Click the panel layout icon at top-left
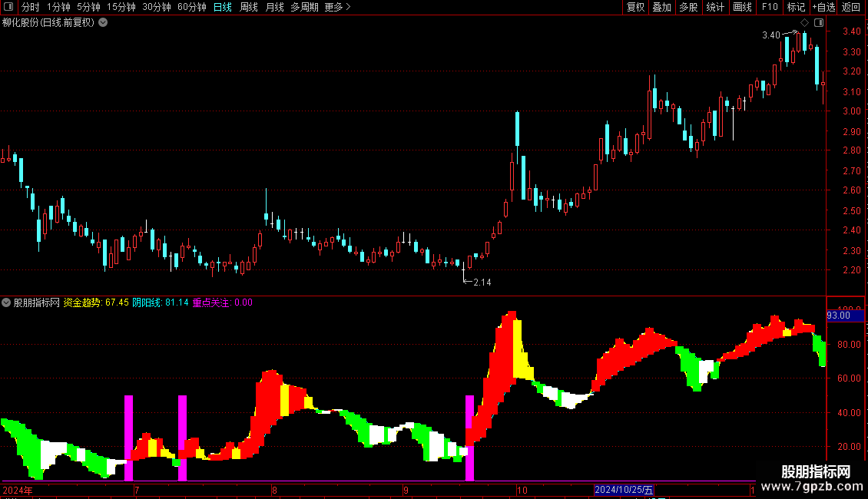 coord(8,7)
